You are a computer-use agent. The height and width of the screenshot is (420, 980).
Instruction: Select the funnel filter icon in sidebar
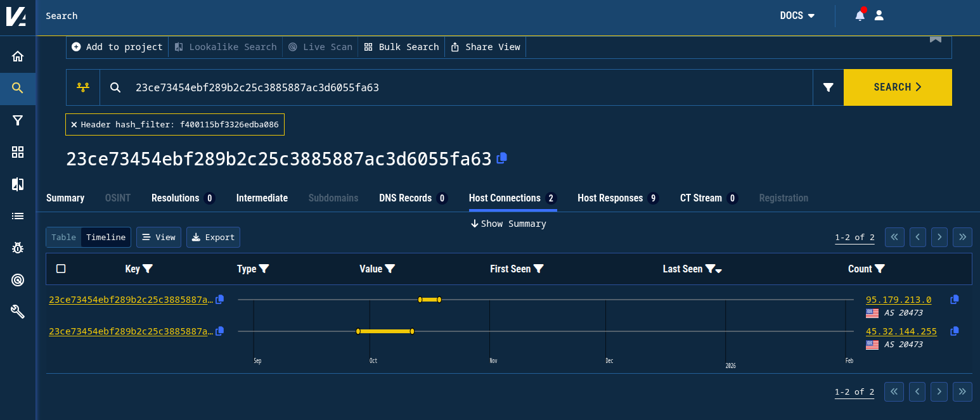pos(17,120)
